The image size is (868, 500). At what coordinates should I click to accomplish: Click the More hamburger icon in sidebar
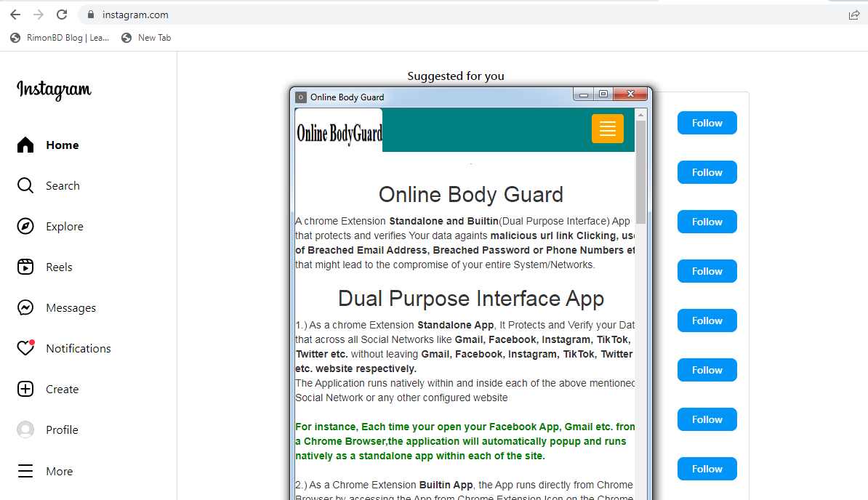coord(25,471)
